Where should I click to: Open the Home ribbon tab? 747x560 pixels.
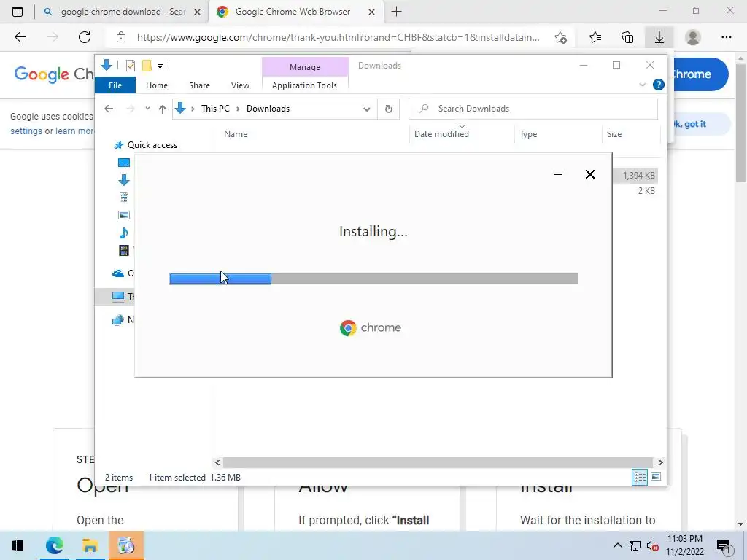tap(157, 85)
